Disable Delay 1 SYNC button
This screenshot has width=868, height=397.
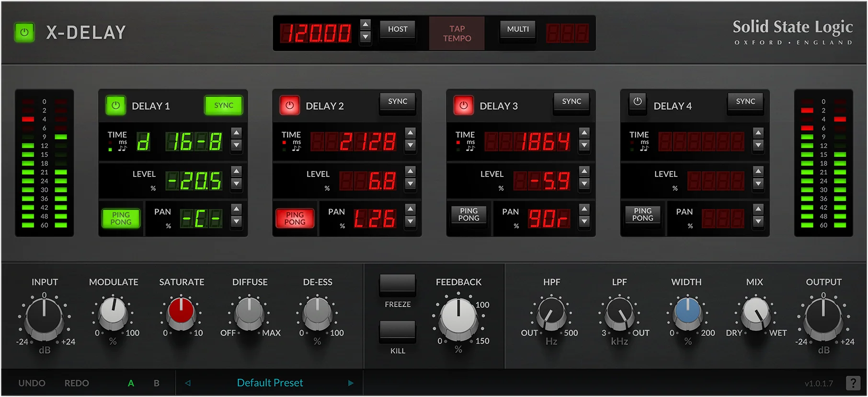pos(224,105)
